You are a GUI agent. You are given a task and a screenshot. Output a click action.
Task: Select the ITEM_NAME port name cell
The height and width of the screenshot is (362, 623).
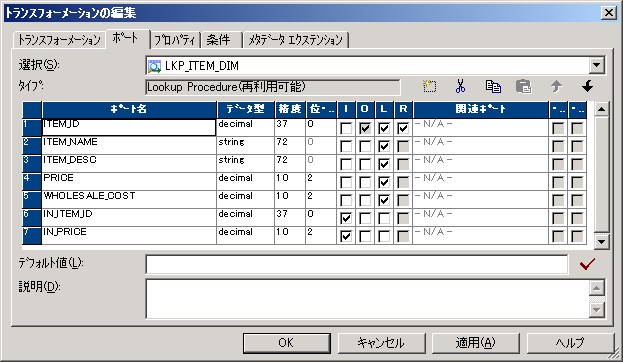tap(129, 145)
